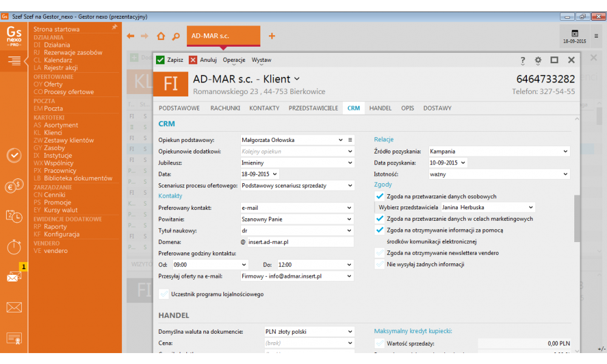Open help question mark in client dialog
Image resolution: width=607 pixels, height=364 pixels.
click(x=523, y=60)
